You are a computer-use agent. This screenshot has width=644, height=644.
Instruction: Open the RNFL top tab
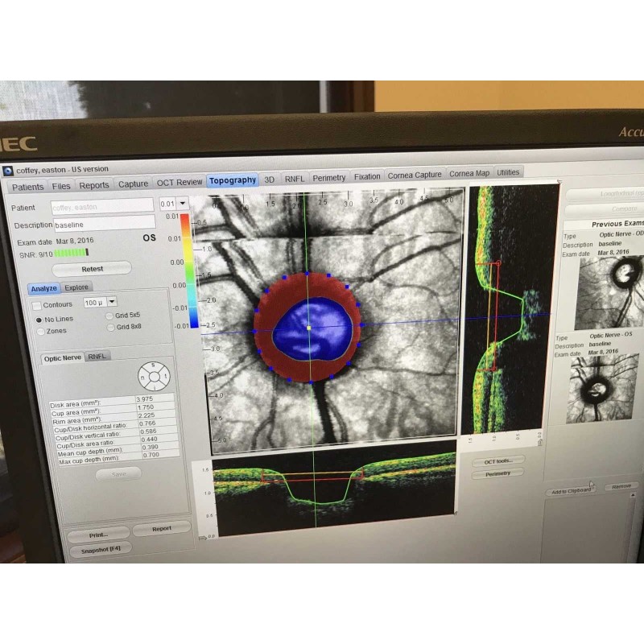pyautogui.click(x=295, y=179)
